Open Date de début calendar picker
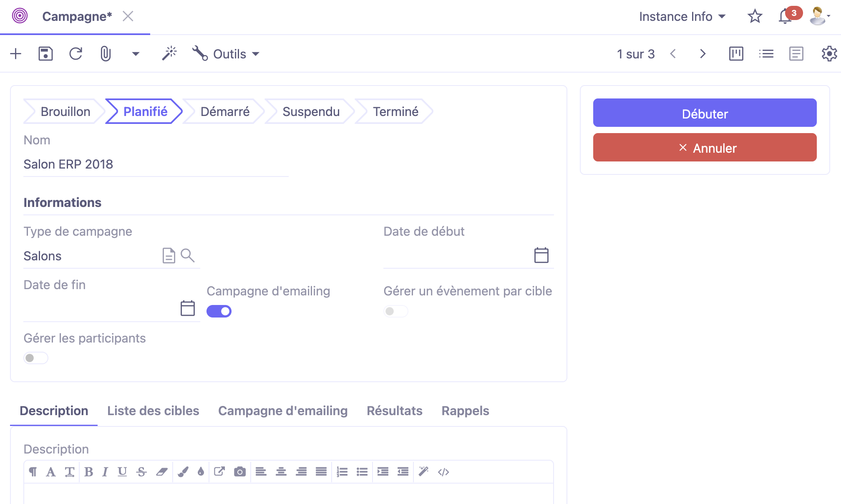This screenshot has height=504, width=841. [541, 255]
